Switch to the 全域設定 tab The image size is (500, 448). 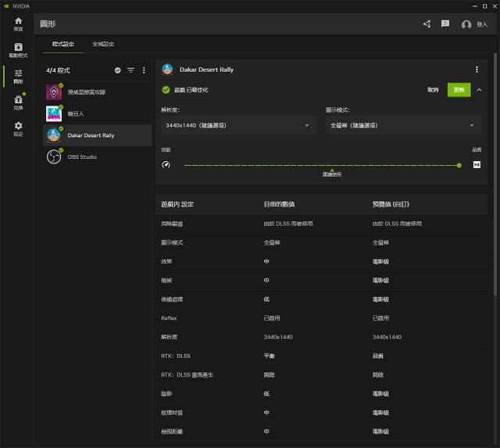pyautogui.click(x=103, y=44)
